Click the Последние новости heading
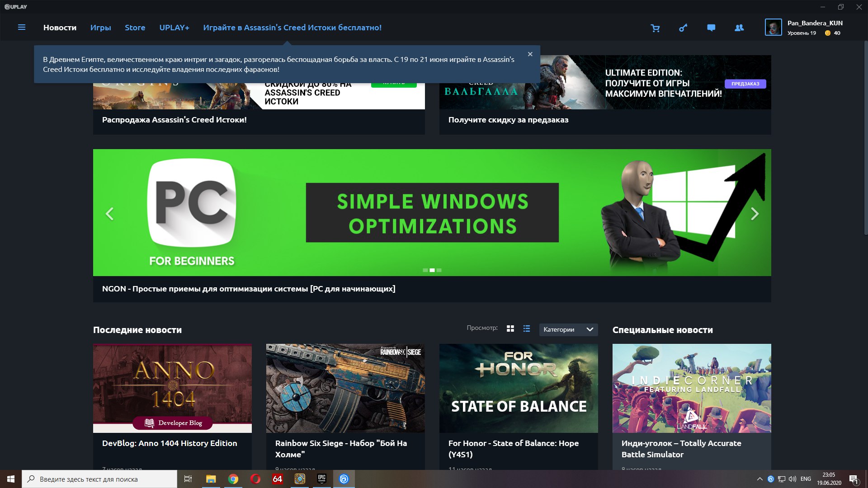Viewport: 868px width, 488px height. click(x=137, y=330)
